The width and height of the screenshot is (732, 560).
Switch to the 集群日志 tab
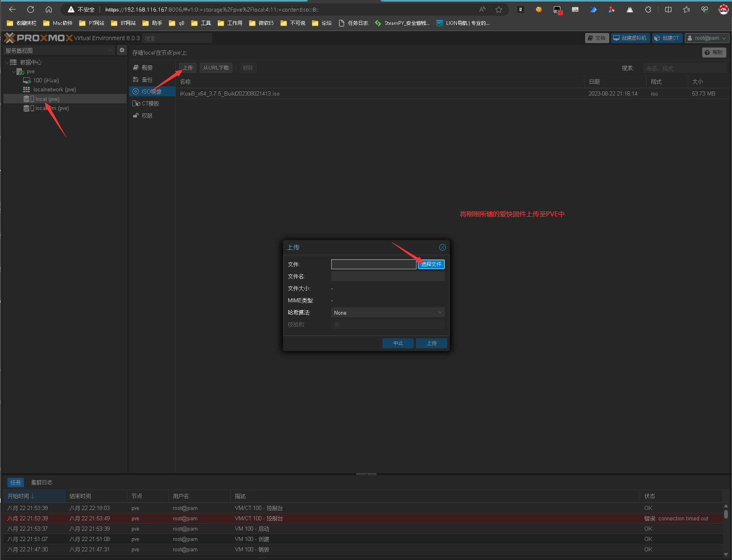coord(41,483)
